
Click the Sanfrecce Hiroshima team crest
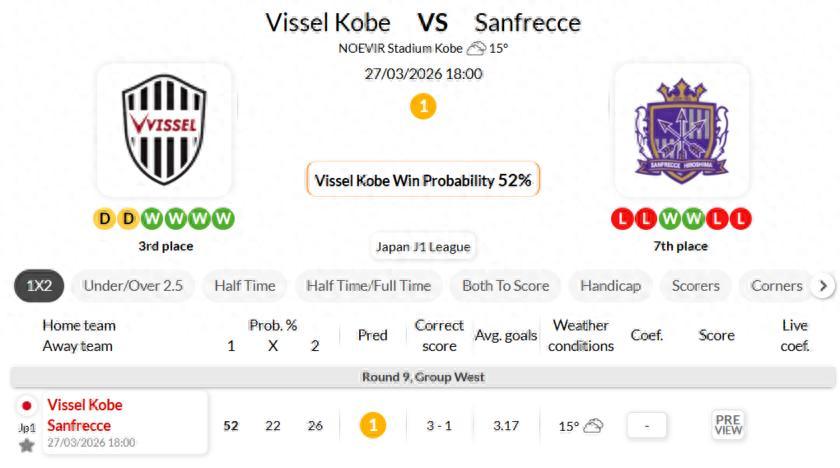click(681, 129)
